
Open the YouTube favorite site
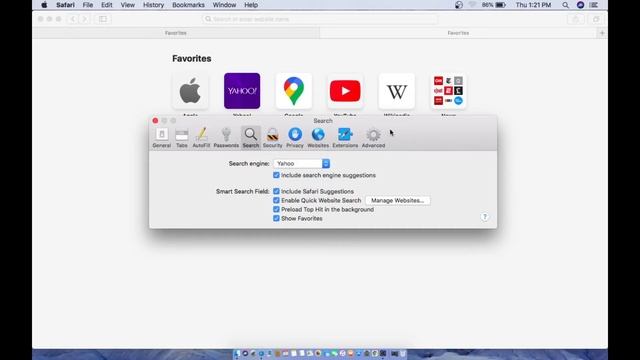click(345, 91)
